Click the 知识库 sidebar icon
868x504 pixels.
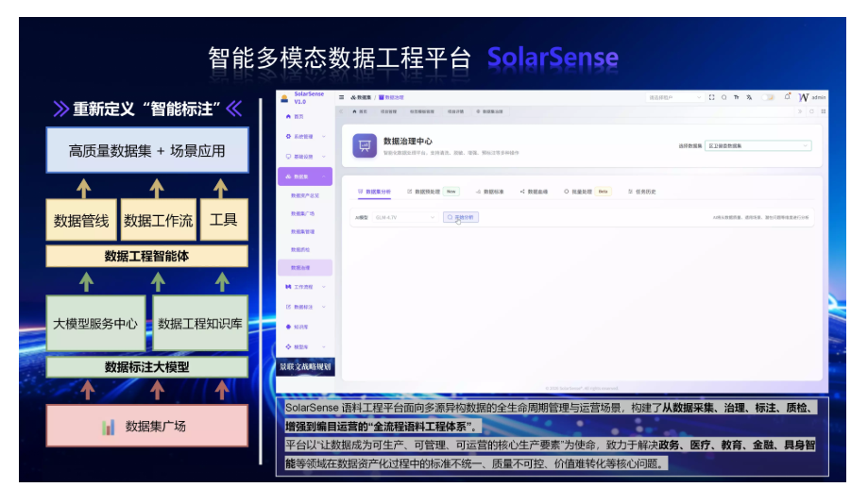(288, 327)
